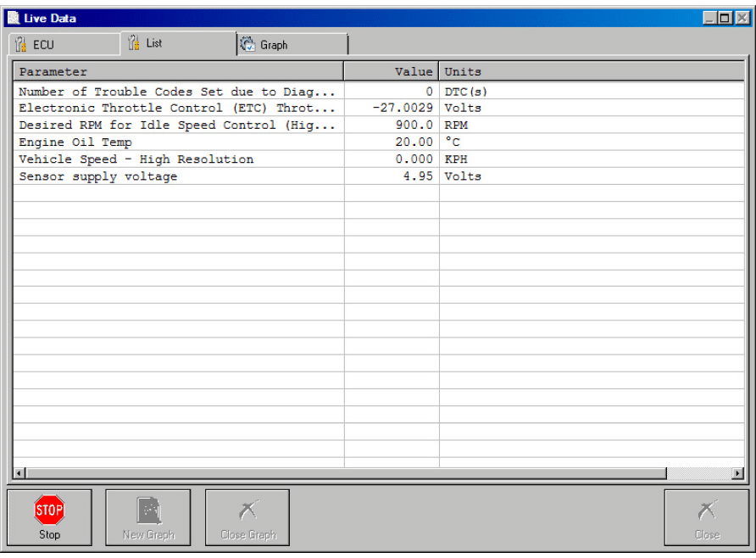Maximize the Live Data window

tap(725, 18)
